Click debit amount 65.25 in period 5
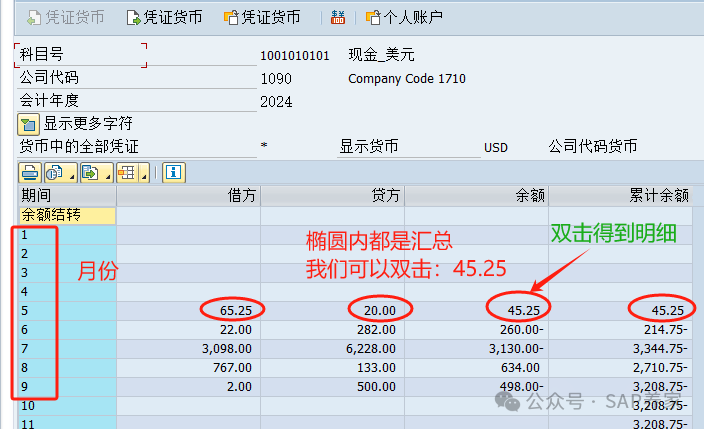704x429 pixels. [x=236, y=311]
